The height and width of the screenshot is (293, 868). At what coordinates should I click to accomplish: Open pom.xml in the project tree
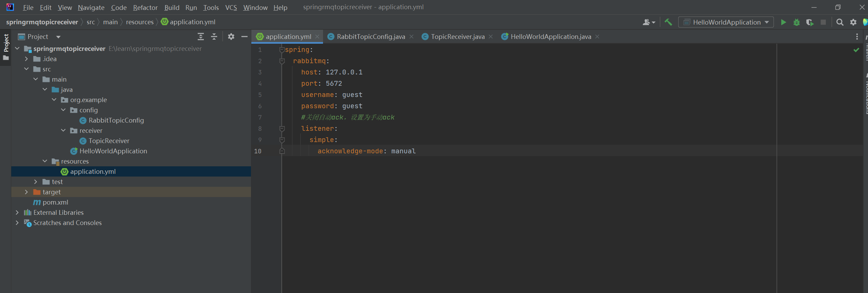(55, 202)
